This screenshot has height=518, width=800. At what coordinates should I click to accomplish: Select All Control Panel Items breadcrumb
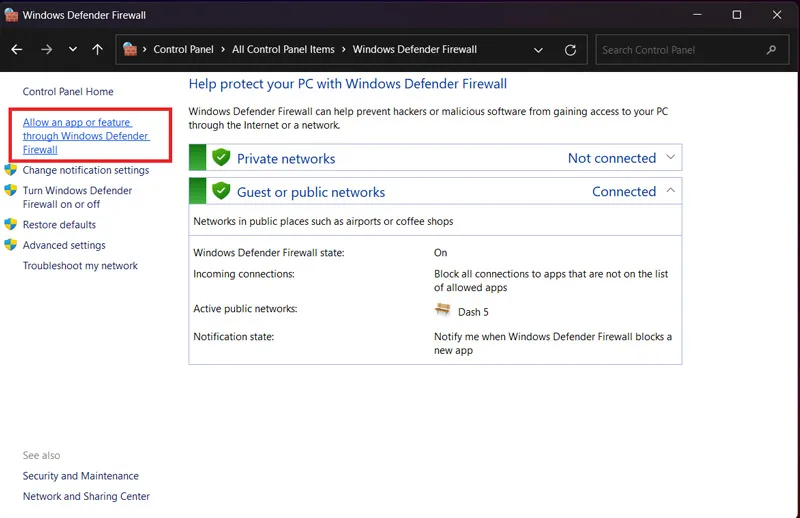pyautogui.click(x=283, y=50)
